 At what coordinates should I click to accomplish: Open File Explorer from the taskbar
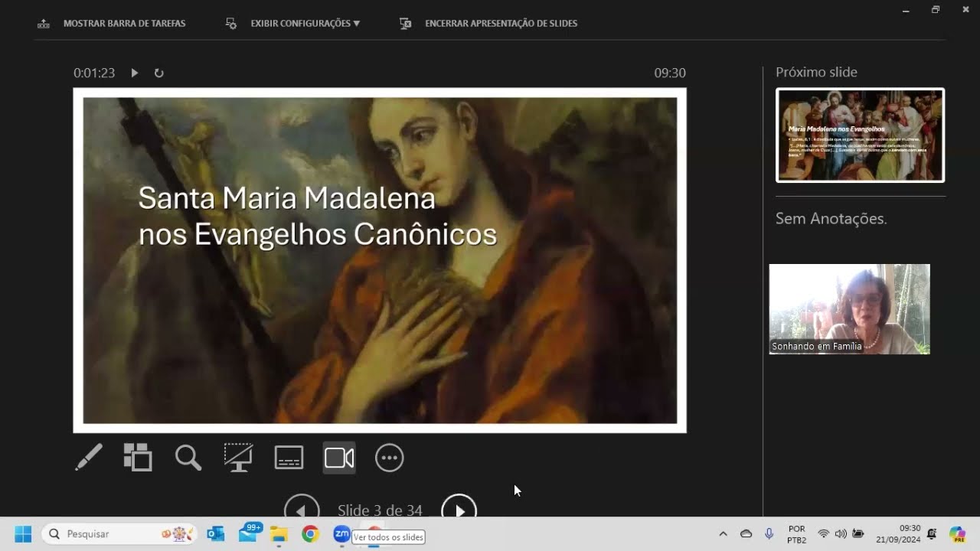click(279, 533)
